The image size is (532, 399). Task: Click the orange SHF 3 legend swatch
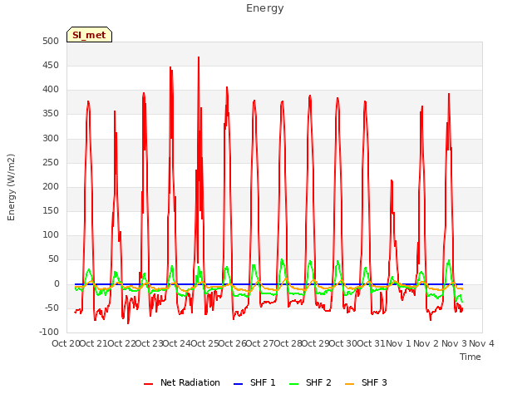(x=349, y=384)
